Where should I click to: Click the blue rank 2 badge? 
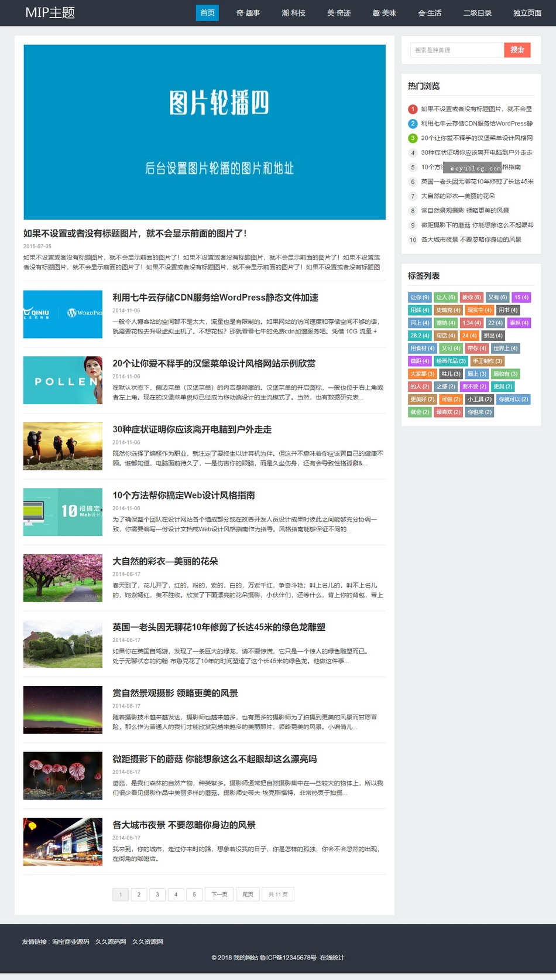point(413,124)
